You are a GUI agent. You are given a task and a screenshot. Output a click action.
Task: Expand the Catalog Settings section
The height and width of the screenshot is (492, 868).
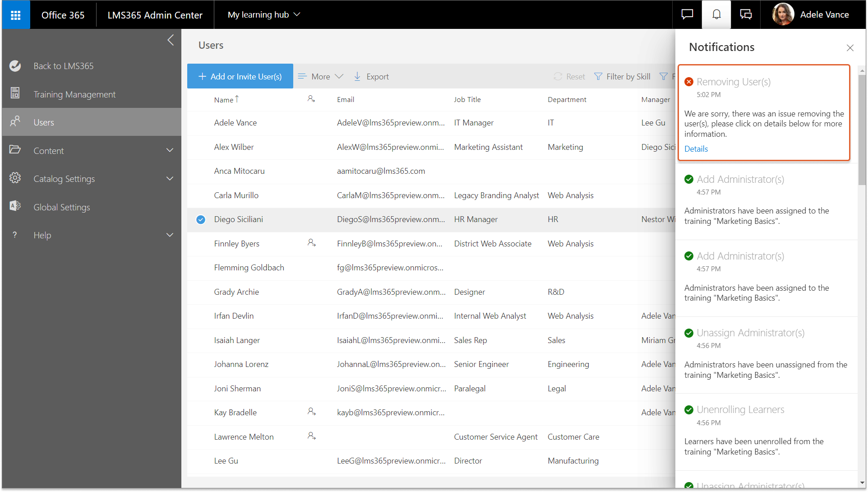pyautogui.click(x=170, y=179)
